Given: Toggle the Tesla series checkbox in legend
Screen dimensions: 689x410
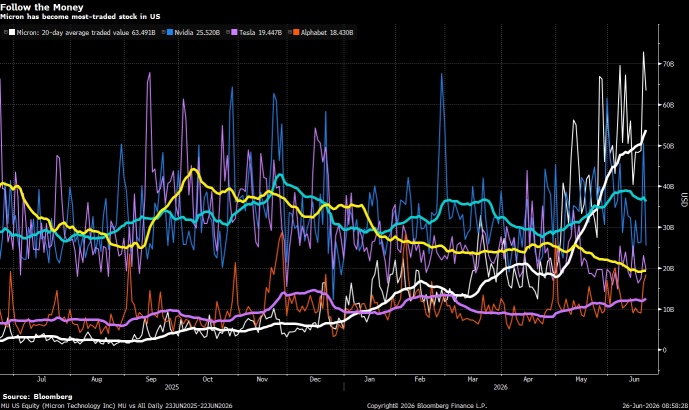Looking at the screenshot, I should tap(228, 32).
